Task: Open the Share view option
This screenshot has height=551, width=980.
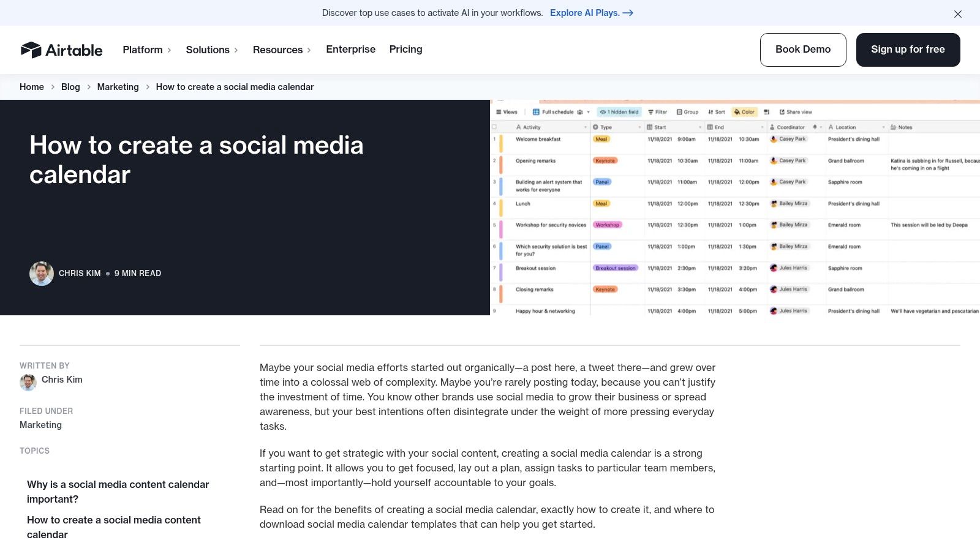Action: [796, 112]
